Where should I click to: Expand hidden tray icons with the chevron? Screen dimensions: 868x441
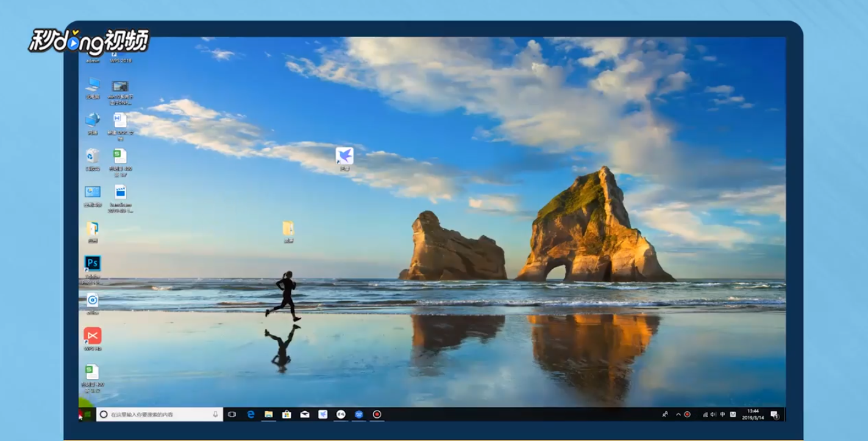click(678, 414)
